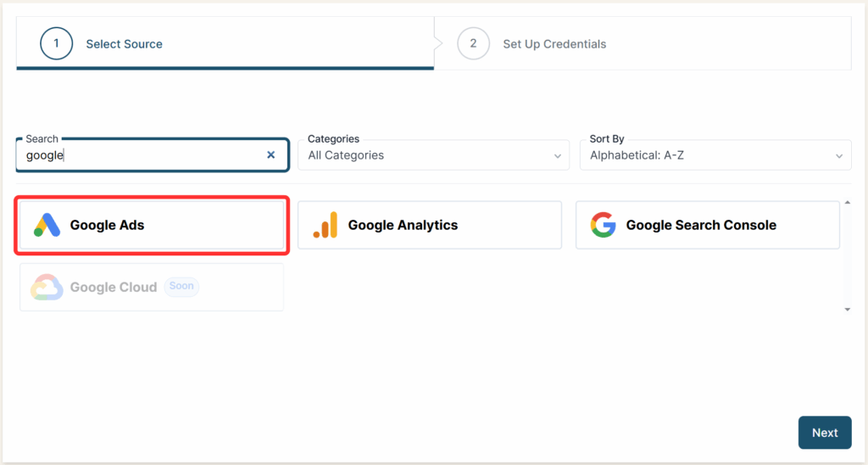Viewport: 868px width, 465px height.
Task: Click the scroll down arrow of source list
Action: tap(847, 310)
